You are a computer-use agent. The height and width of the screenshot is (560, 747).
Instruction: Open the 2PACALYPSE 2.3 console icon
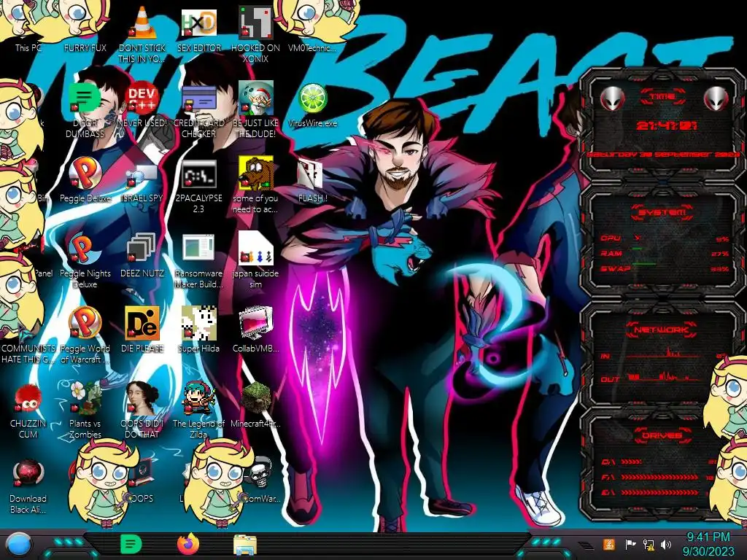point(198,174)
